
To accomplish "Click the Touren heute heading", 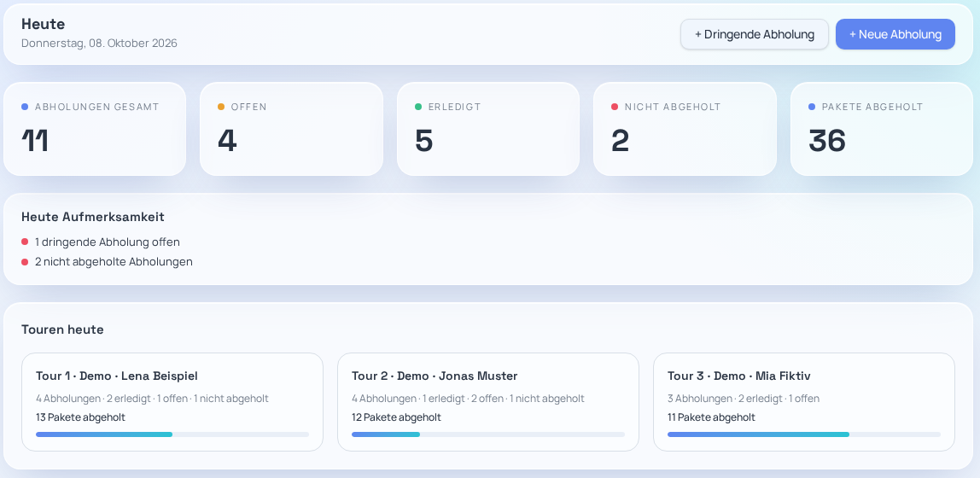I will point(62,329).
